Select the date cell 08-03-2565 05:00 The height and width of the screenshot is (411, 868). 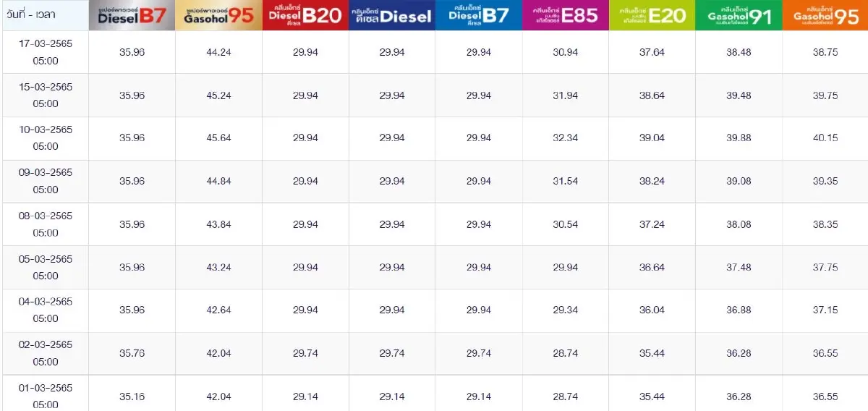46,224
